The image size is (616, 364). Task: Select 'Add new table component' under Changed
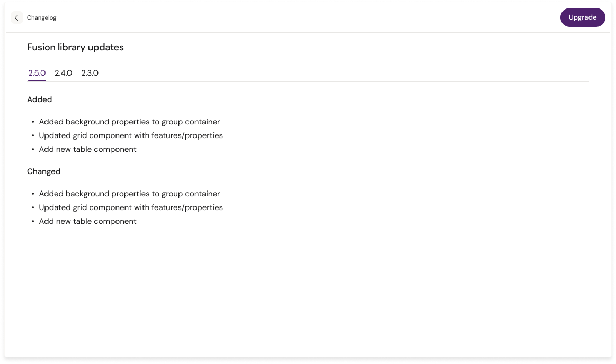point(87,221)
